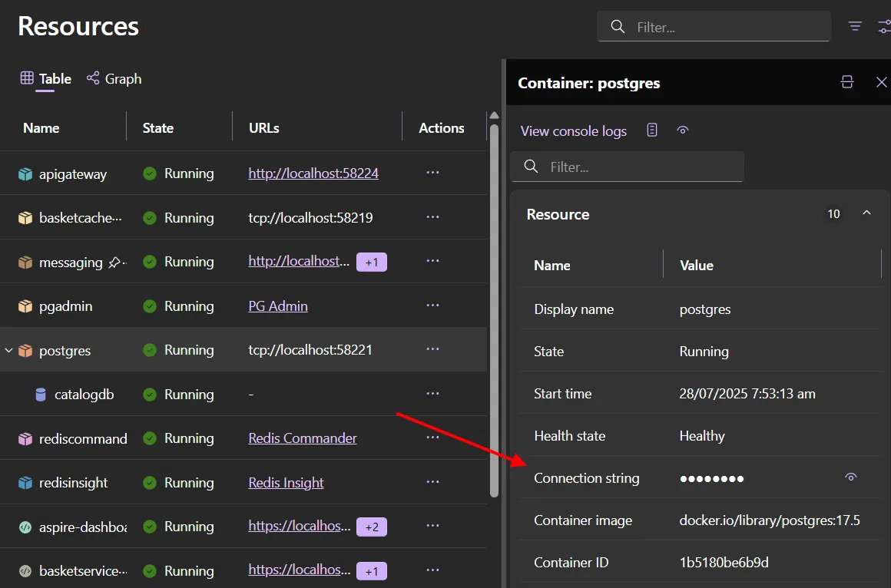Collapse the postgres resource row
The width and height of the screenshot is (891, 588).
[8, 350]
